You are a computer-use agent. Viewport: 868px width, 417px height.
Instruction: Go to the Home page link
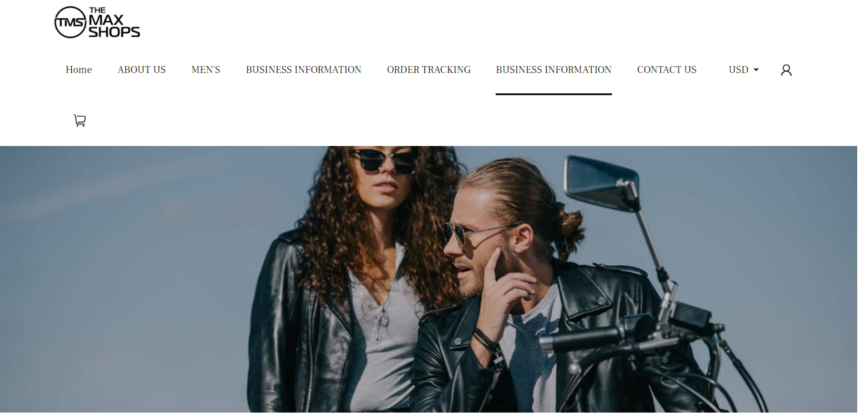point(79,70)
